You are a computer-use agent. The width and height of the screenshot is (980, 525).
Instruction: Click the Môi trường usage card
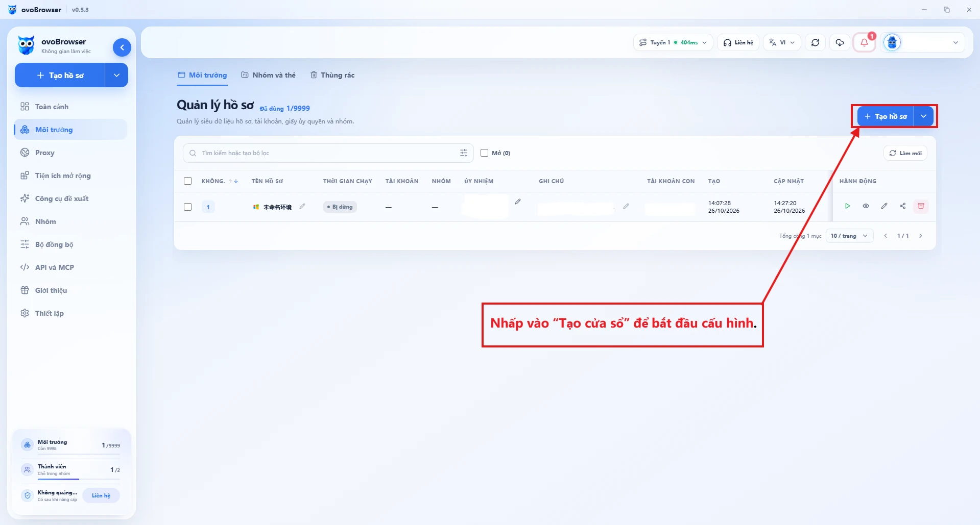(70, 445)
